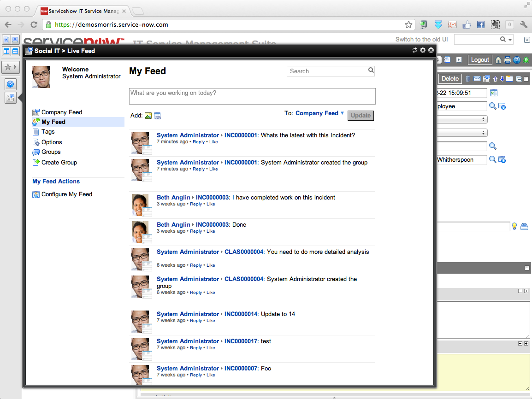Click the envelope email icon in the form header

[477, 79]
